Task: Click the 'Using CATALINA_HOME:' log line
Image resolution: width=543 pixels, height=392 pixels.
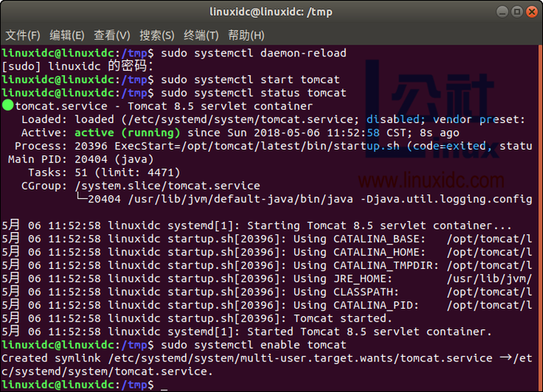Action: (267, 252)
